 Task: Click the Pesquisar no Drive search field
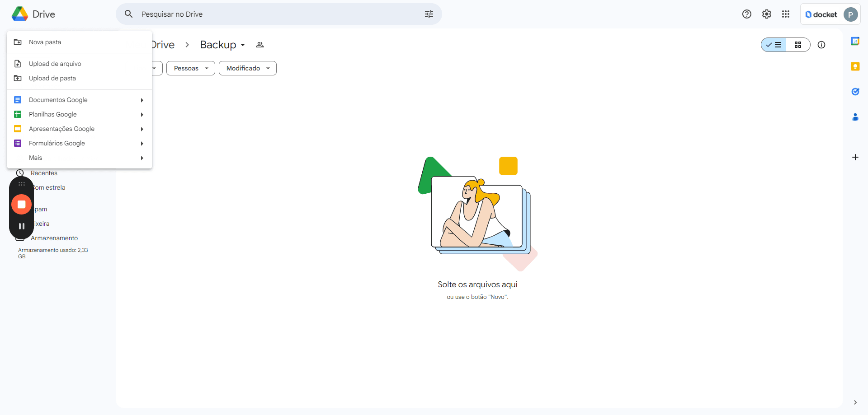pos(278,14)
